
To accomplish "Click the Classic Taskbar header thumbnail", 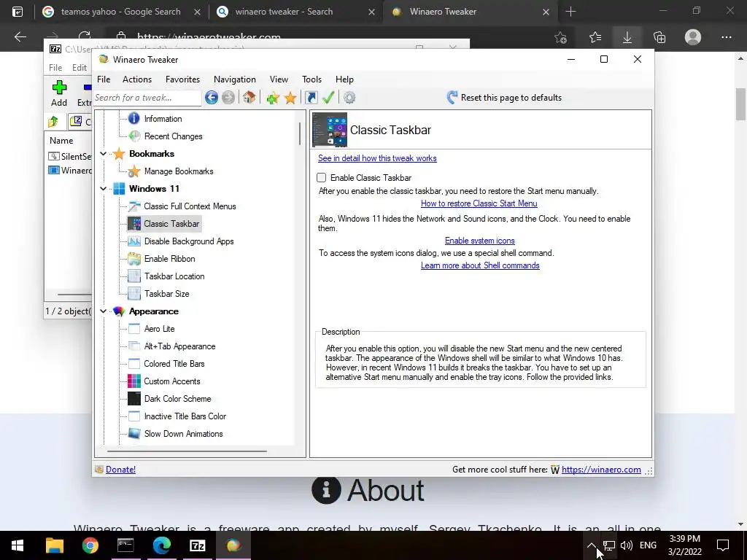I will [x=330, y=130].
